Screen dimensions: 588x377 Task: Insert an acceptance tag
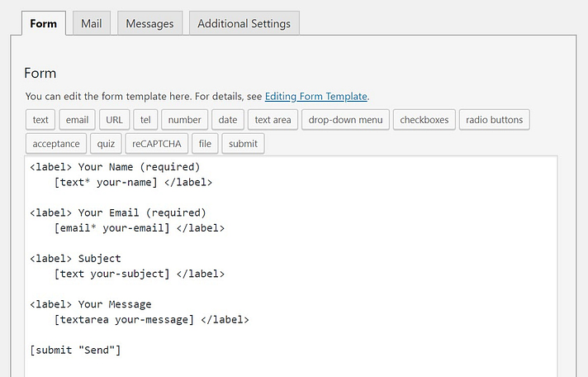56,144
